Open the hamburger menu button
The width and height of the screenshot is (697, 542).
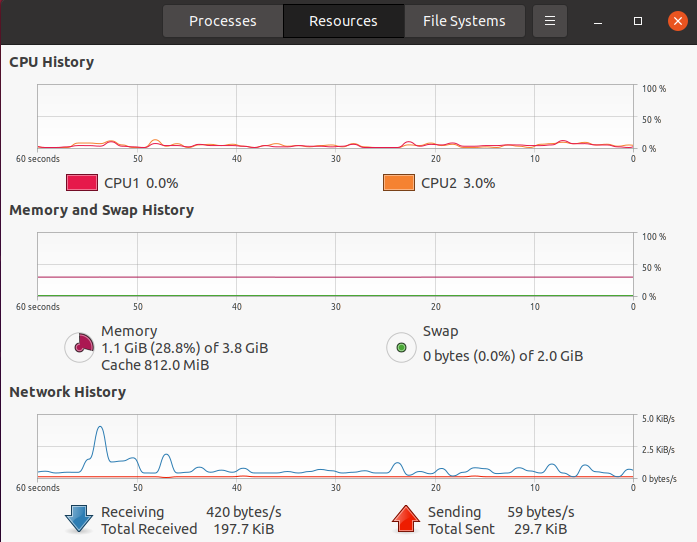(550, 21)
